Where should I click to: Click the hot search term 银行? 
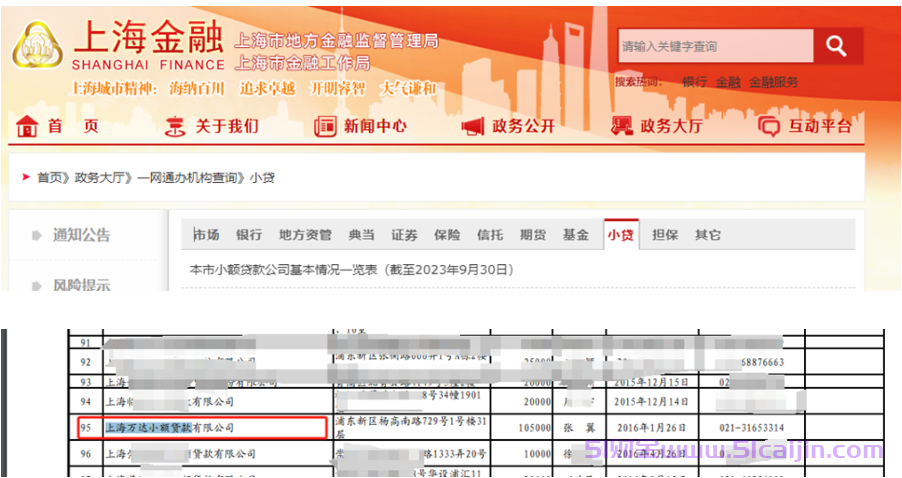(695, 82)
